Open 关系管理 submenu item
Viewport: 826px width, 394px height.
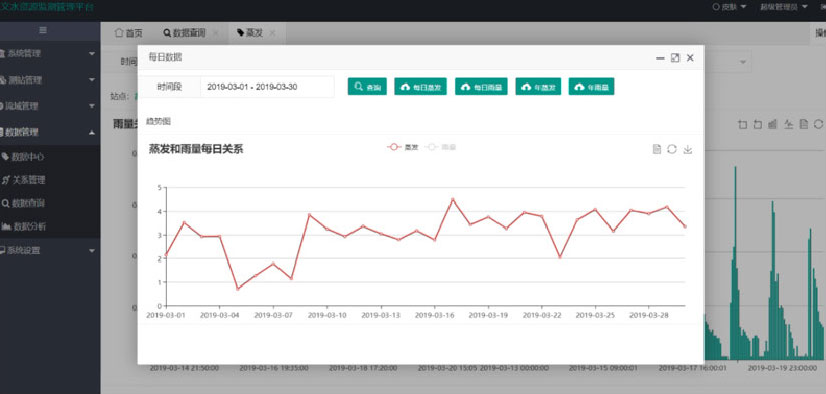[x=50, y=180]
